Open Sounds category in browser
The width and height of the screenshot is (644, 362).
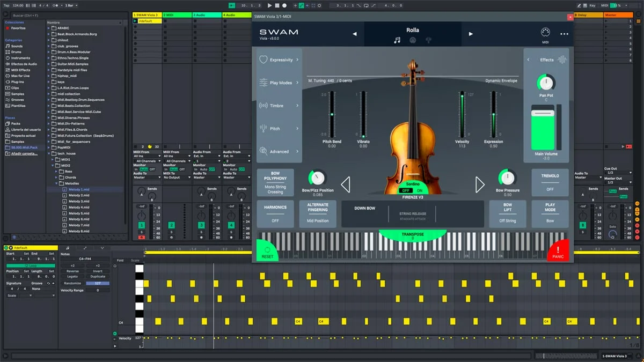17,46
